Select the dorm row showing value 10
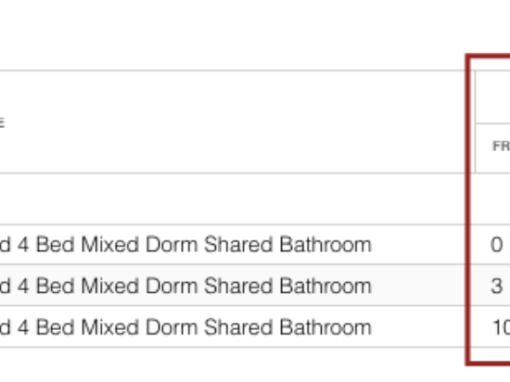 click(255, 327)
